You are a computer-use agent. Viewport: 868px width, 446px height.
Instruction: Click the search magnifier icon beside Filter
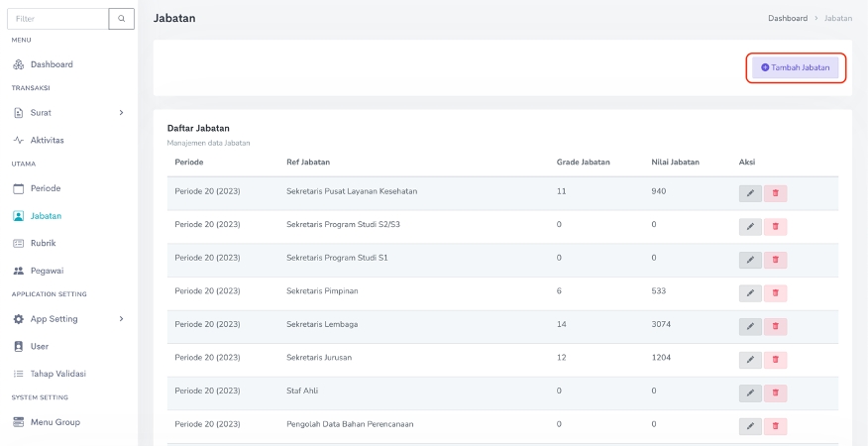click(x=121, y=18)
